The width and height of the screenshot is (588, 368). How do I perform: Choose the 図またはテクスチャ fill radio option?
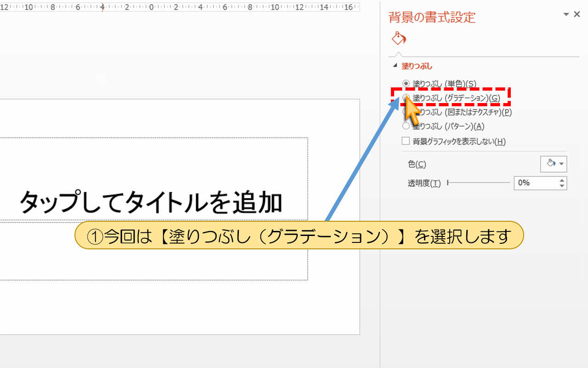coord(406,112)
